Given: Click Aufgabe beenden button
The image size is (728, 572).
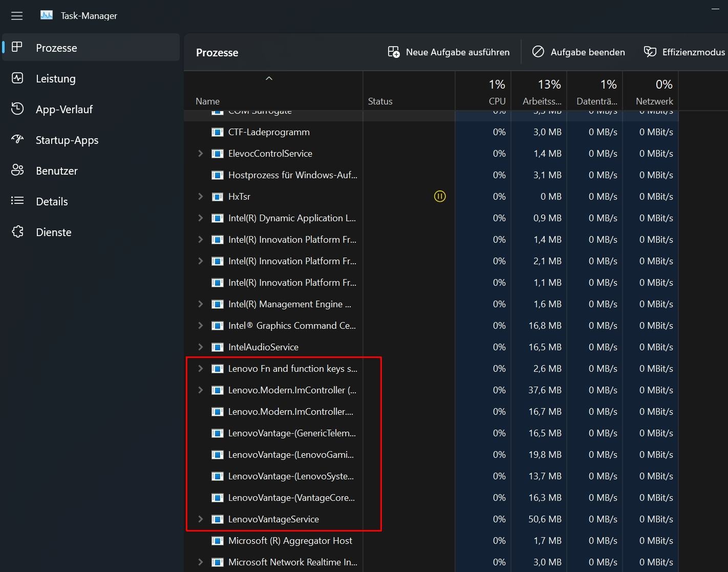Looking at the screenshot, I should (579, 52).
